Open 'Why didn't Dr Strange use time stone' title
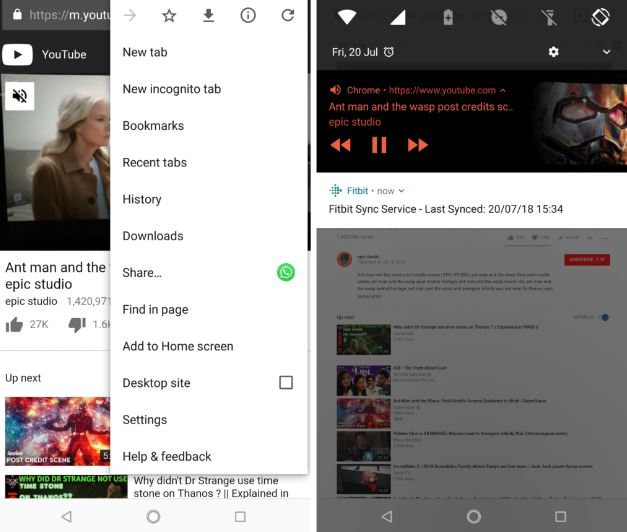627x532 pixels. [x=211, y=487]
